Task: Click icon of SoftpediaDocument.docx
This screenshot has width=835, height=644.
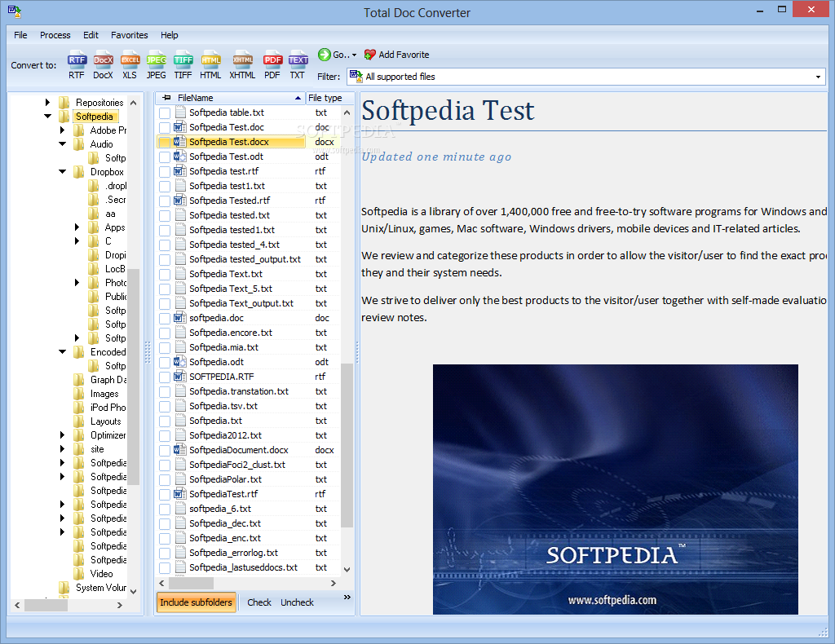Action: point(180,450)
